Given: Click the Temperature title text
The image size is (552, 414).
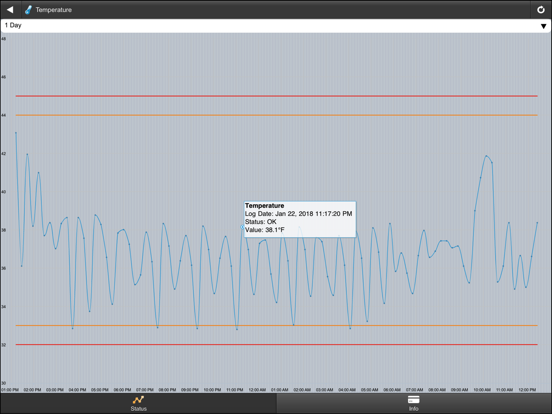Looking at the screenshot, I should coord(54,10).
